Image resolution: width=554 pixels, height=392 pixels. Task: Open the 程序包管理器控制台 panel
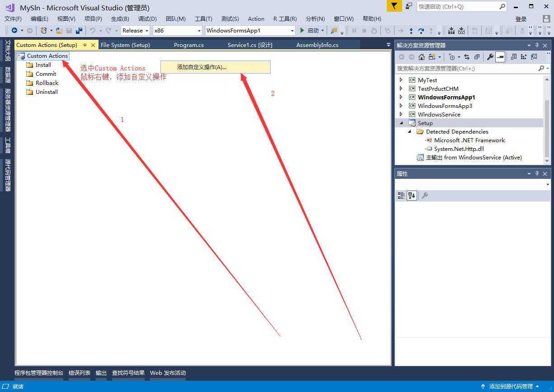point(39,373)
